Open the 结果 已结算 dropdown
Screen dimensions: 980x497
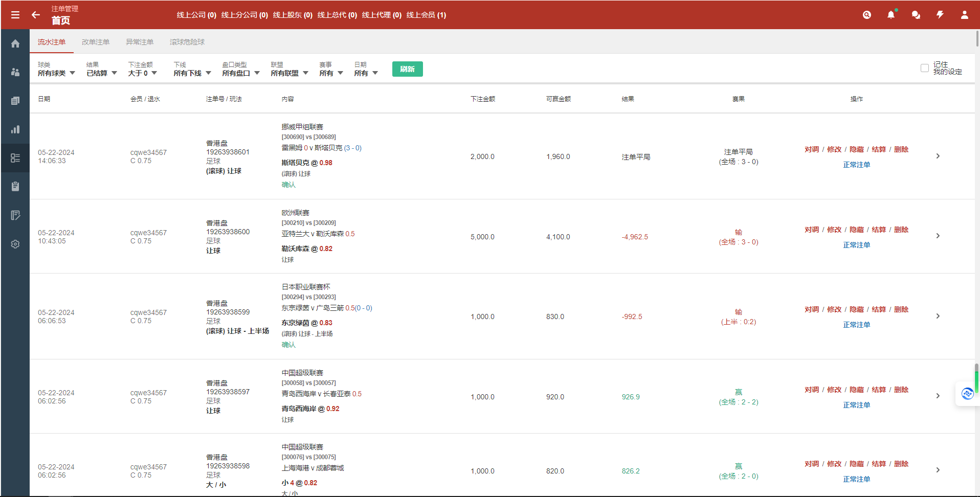point(101,73)
